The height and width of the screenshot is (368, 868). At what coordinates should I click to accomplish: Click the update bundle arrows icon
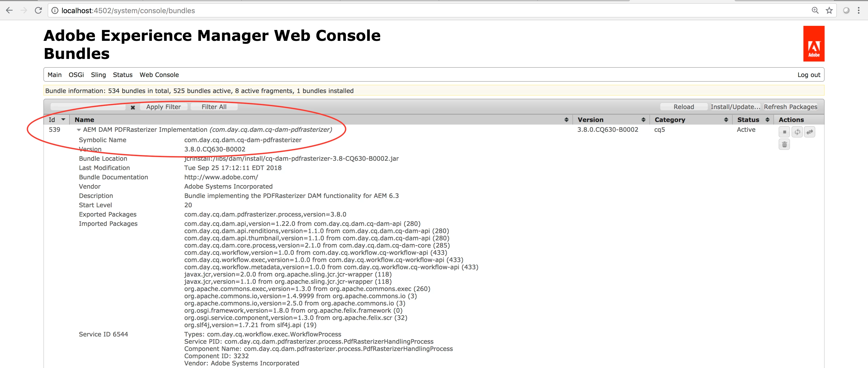coord(809,132)
